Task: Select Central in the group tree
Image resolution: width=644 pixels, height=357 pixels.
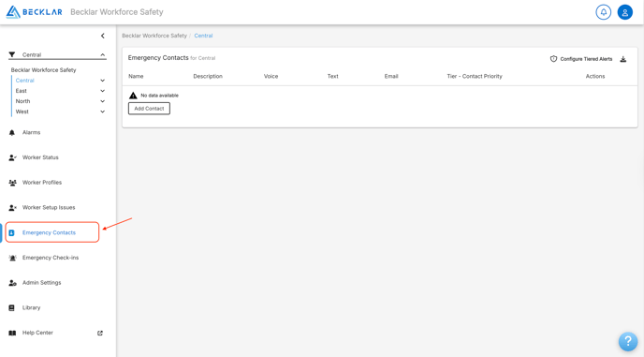Action: pyautogui.click(x=24, y=81)
